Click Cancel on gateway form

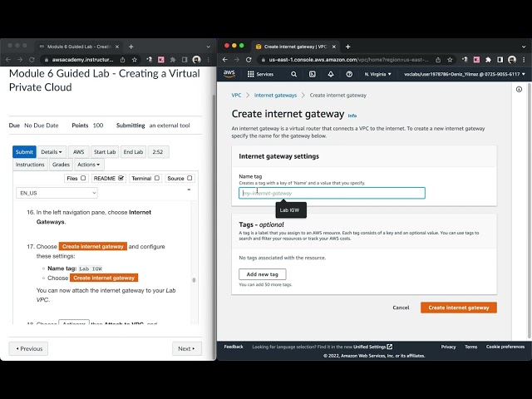tap(401, 308)
